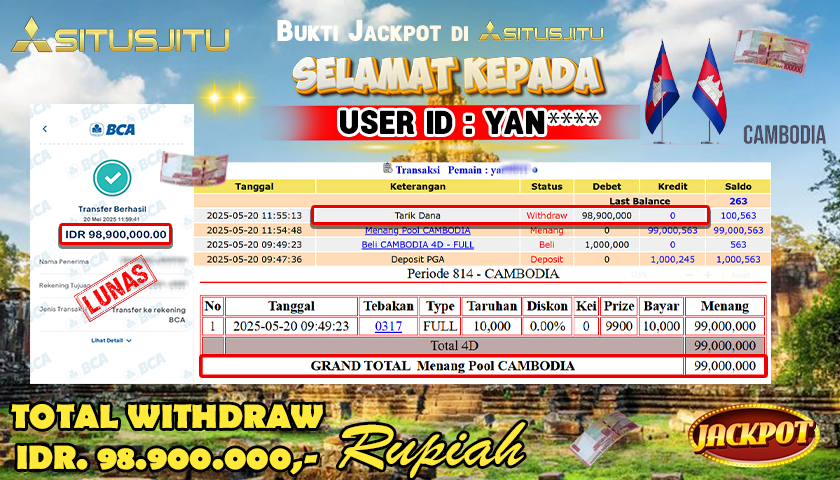Viewport: 840px width, 480px height.
Task: Select the 1,000,245 kredit cell
Action: click(x=672, y=259)
